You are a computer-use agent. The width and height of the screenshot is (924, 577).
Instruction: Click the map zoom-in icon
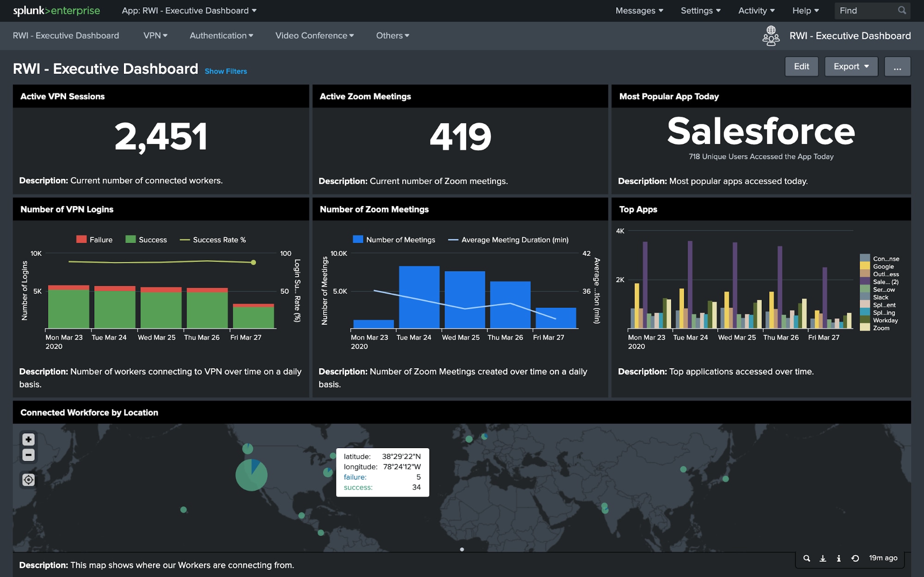pyautogui.click(x=28, y=438)
